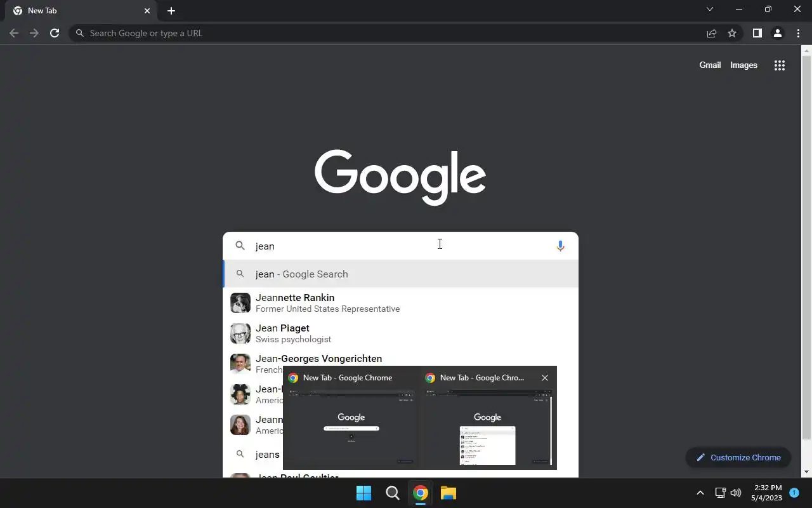Open the Chrome side panel
The image size is (812, 508).
pyautogui.click(x=757, y=33)
